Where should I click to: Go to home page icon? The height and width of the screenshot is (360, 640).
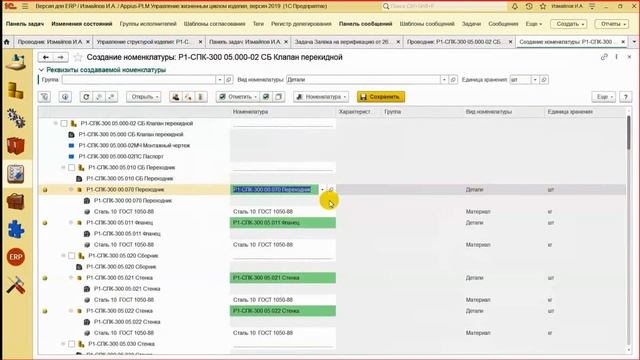pyautogui.click(x=7, y=42)
